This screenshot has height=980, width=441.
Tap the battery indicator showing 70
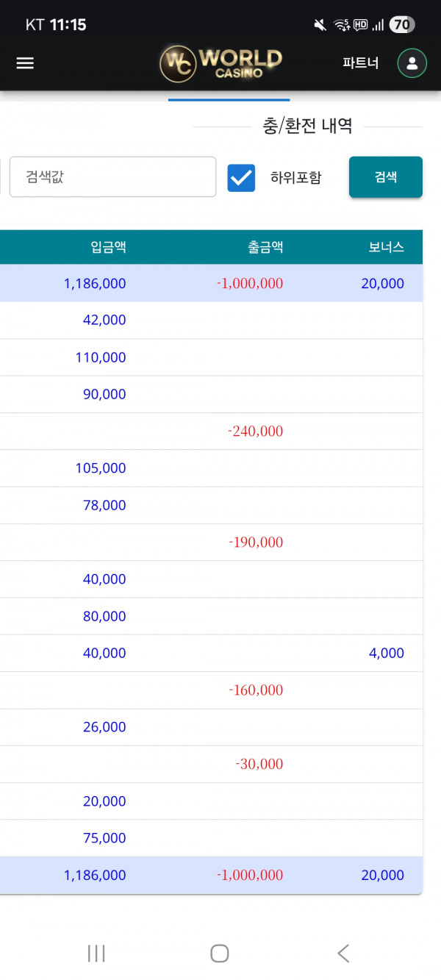click(401, 25)
